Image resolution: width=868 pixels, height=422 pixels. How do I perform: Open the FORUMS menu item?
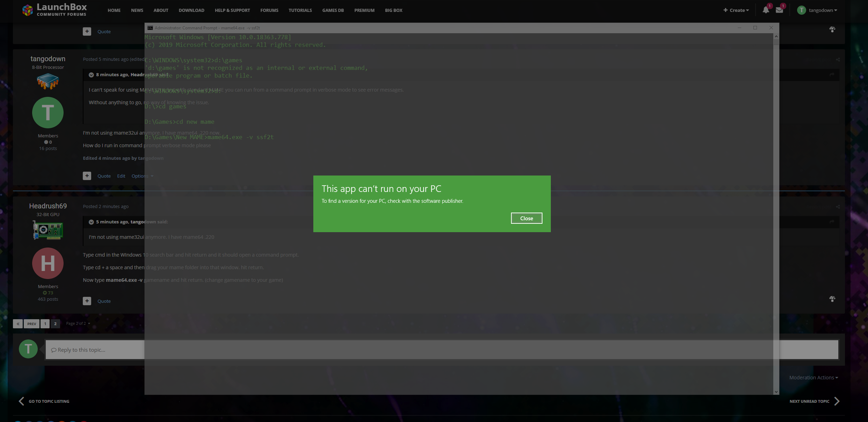tap(269, 10)
